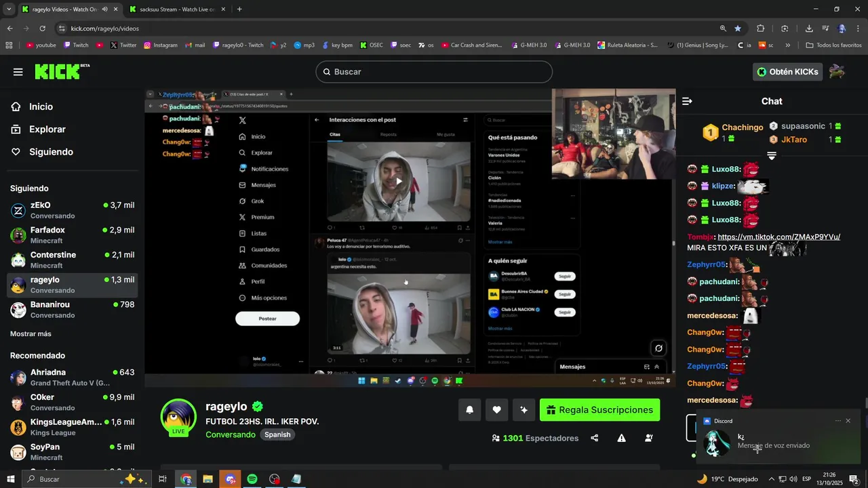Click the Siguiendo heart sidebar icon

(x=16, y=152)
